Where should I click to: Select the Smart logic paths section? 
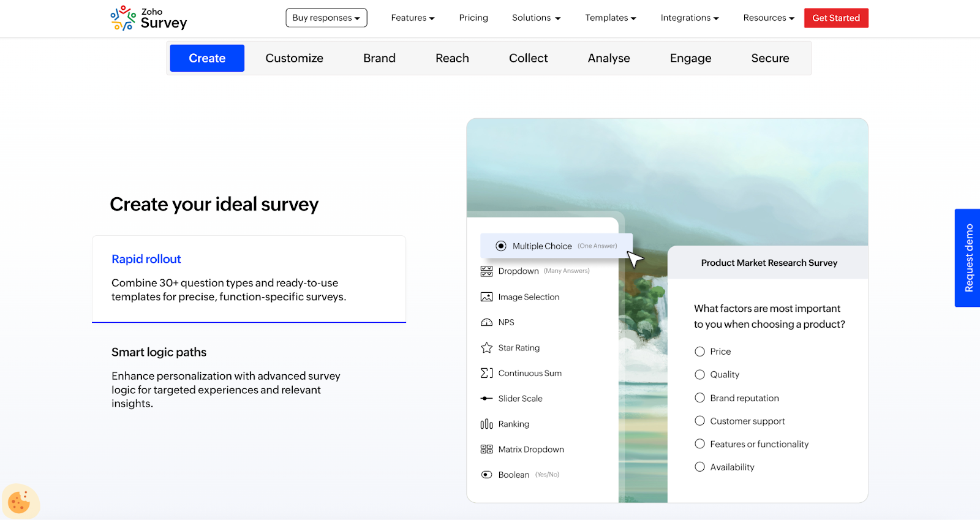pyautogui.click(x=249, y=377)
